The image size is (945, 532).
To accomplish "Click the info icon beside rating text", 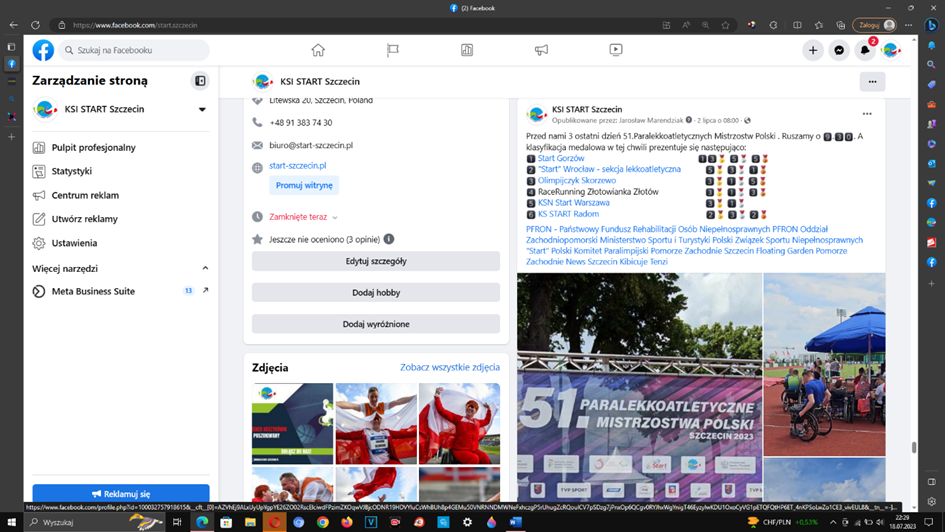I will point(389,239).
